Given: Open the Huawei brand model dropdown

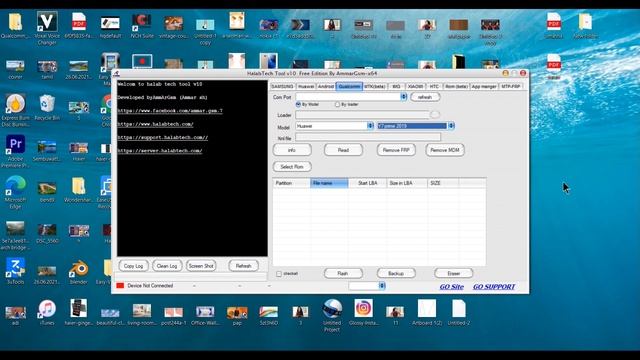Looking at the screenshot, I should 371,126.
